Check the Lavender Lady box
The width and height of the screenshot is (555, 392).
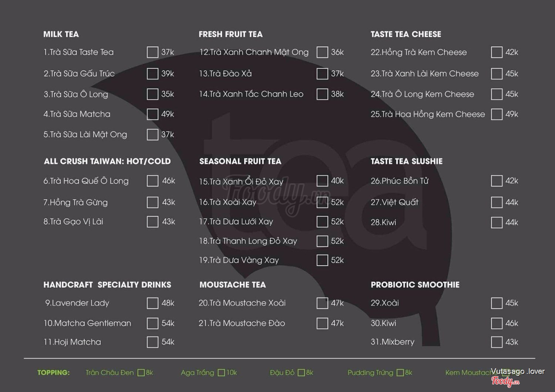152,303
